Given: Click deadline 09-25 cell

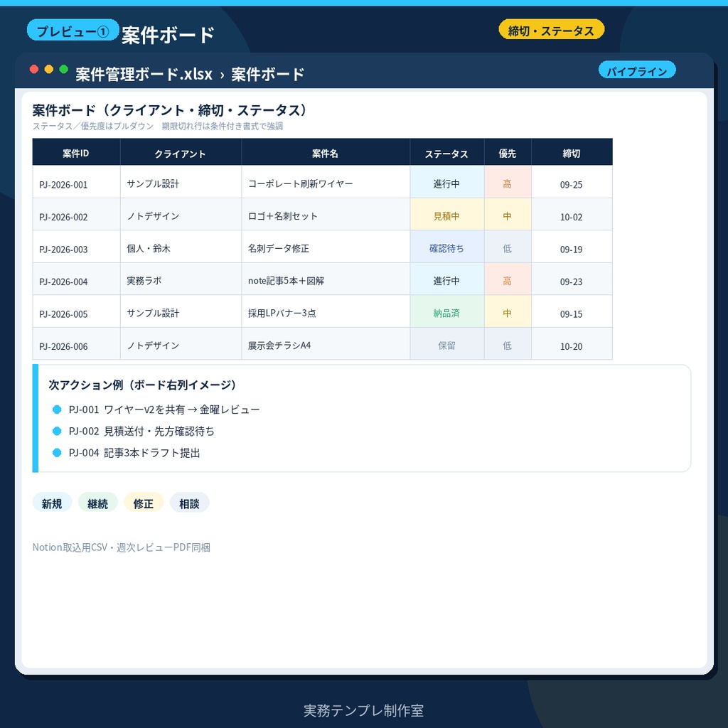Looking at the screenshot, I should click(x=572, y=182).
